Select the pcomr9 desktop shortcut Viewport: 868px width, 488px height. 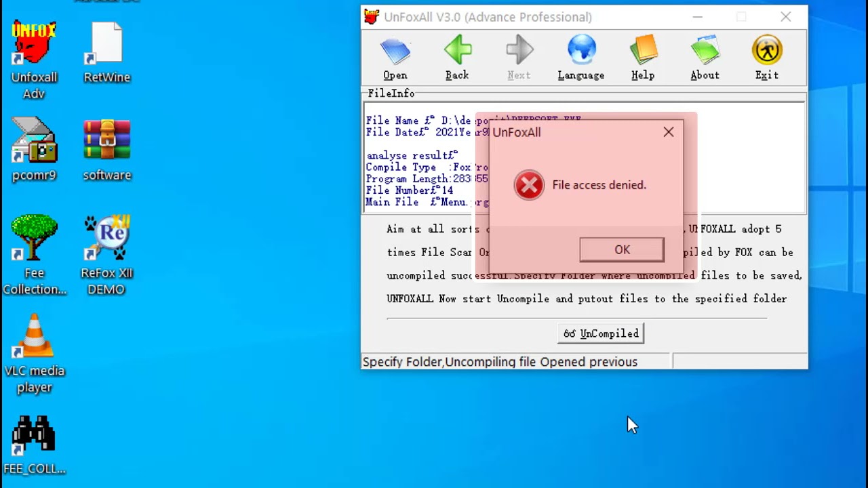click(x=34, y=150)
